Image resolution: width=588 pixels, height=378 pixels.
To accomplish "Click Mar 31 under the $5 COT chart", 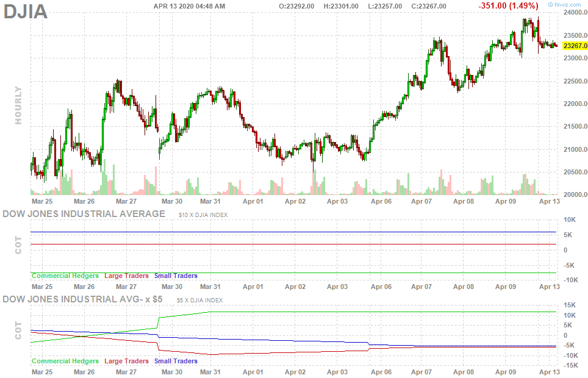I will (210, 372).
